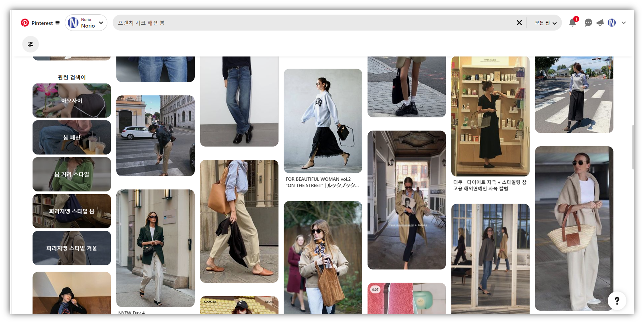Clear search with the X icon
The image size is (644, 324).
coord(519,23)
